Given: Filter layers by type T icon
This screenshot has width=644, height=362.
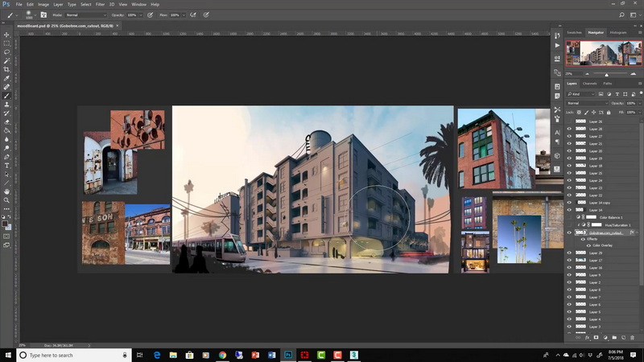Looking at the screenshot, I should coord(617,94).
